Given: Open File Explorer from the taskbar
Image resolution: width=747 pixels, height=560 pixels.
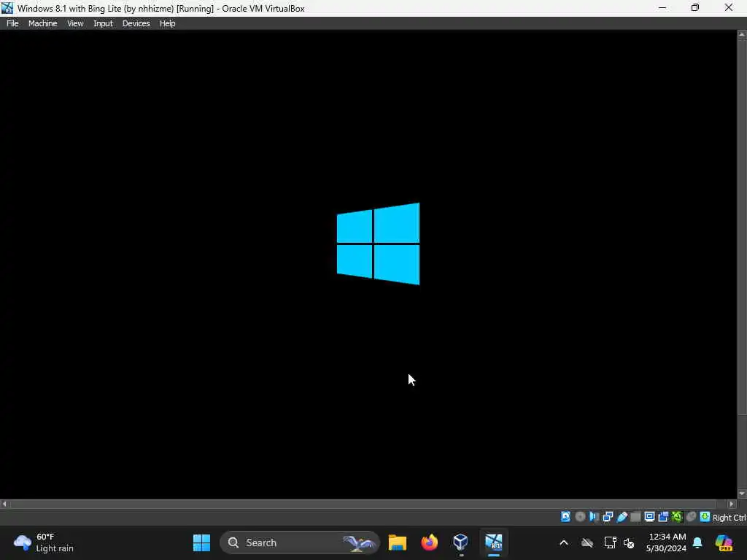Looking at the screenshot, I should (398, 542).
